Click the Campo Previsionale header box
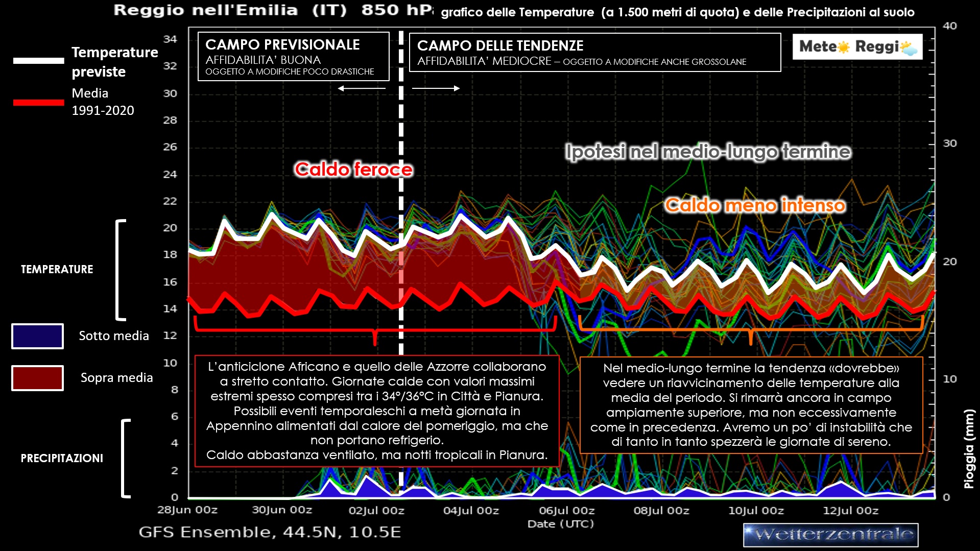The height and width of the screenshot is (551, 980). 293,57
